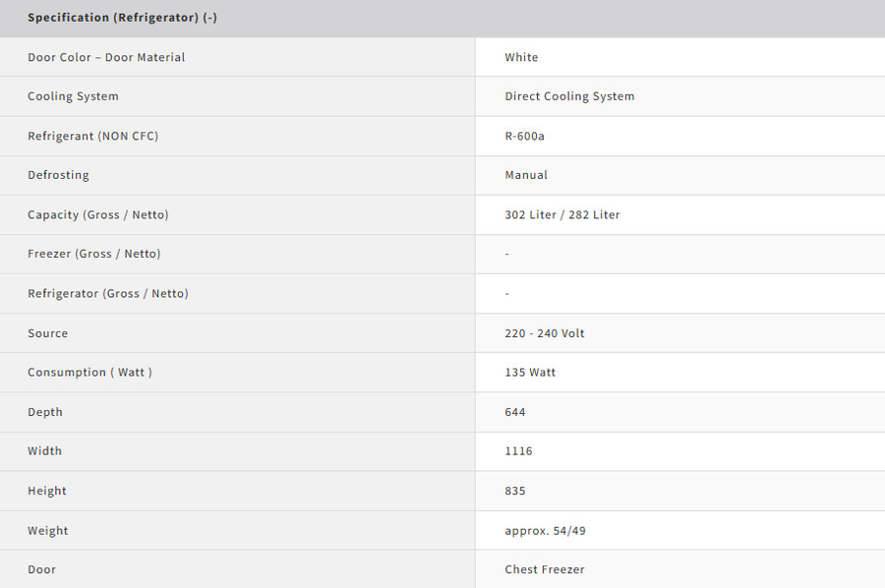Click the 220 - 240 Volt source value
Viewport: 885px width, 588px height.
pyautogui.click(x=545, y=333)
